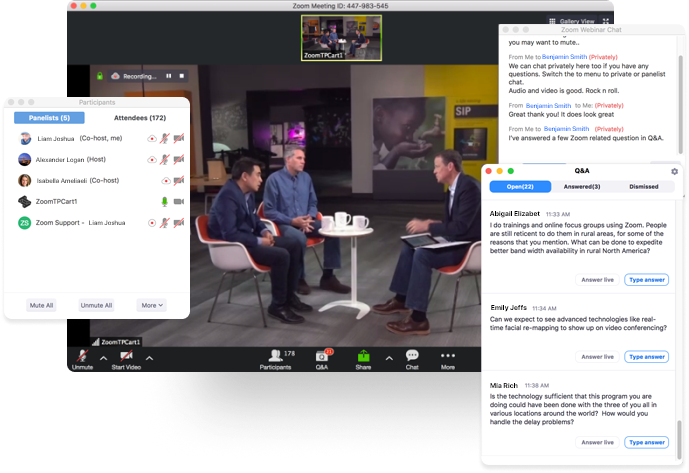Click Alexander Logan's muted microphone icon
This screenshot has height=473, width=689.
164,159
